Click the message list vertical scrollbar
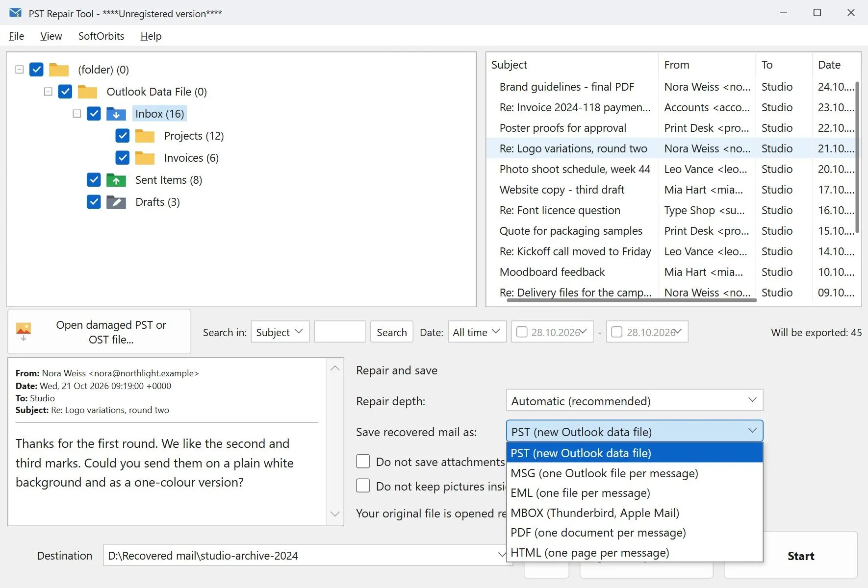Image resolution: width=868 pixels, height=588 pixels. [857, 157]
